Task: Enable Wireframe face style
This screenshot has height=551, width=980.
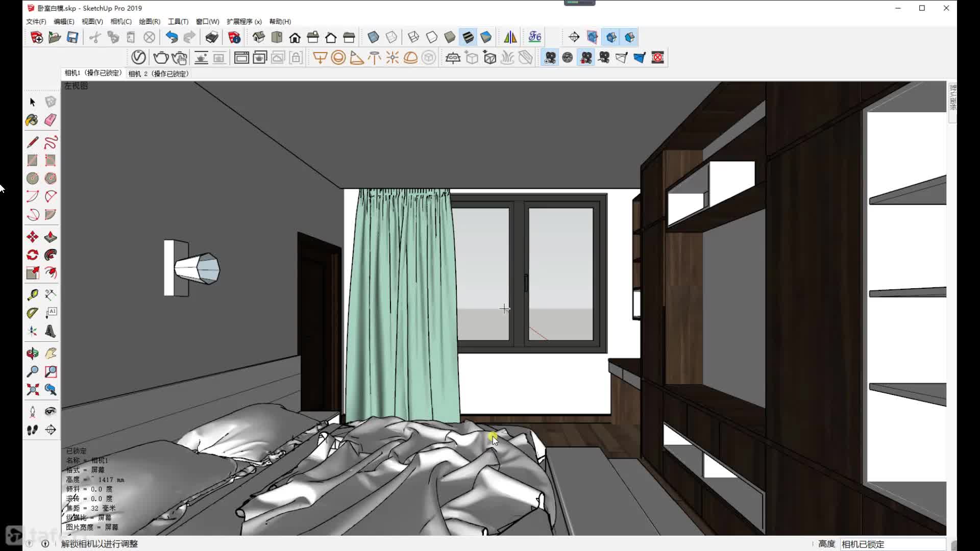Action: 413,37
